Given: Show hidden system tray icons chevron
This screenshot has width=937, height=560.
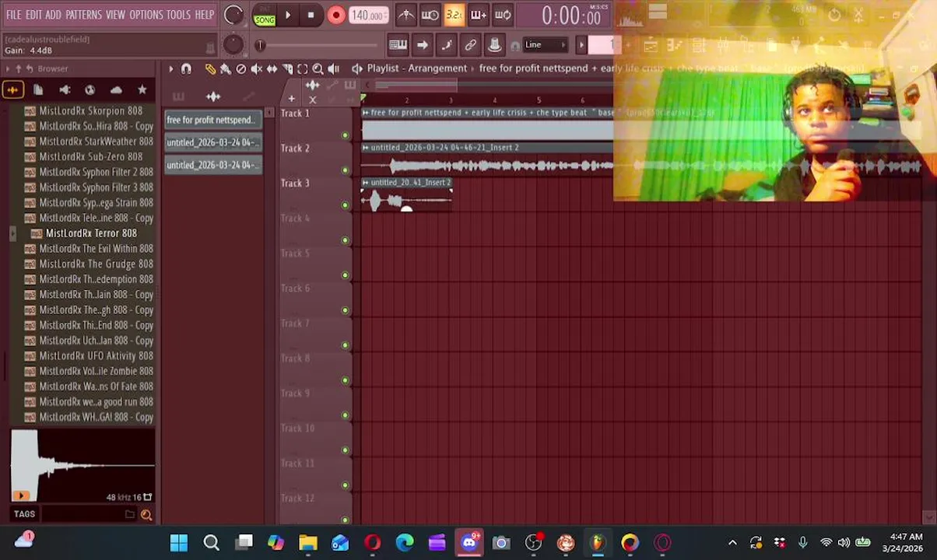Looking at the screenshot, I should coord(732,543).
